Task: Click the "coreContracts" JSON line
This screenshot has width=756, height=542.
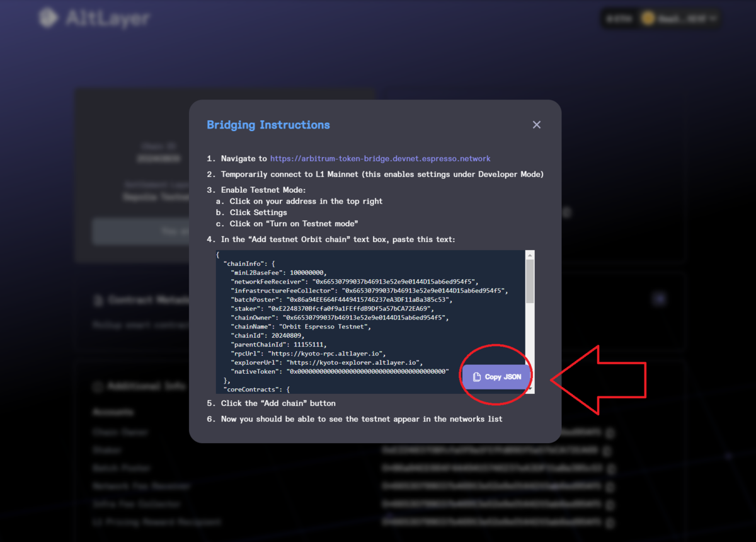Action: point(256,390)
